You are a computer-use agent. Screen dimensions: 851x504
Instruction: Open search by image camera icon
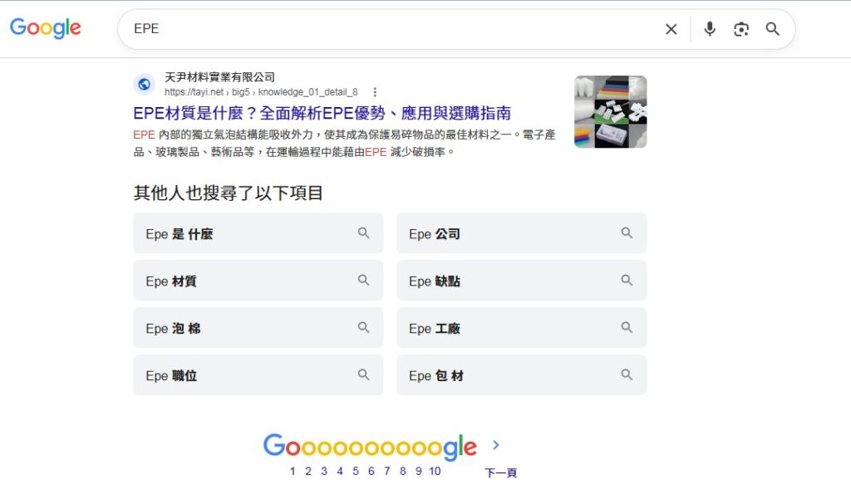pos(740,29)
